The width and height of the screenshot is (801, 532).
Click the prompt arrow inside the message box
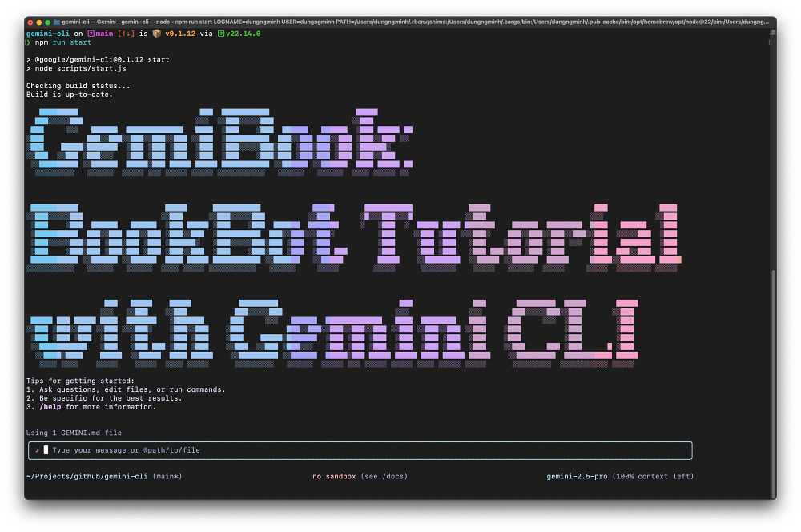click(x=38, y=449)
